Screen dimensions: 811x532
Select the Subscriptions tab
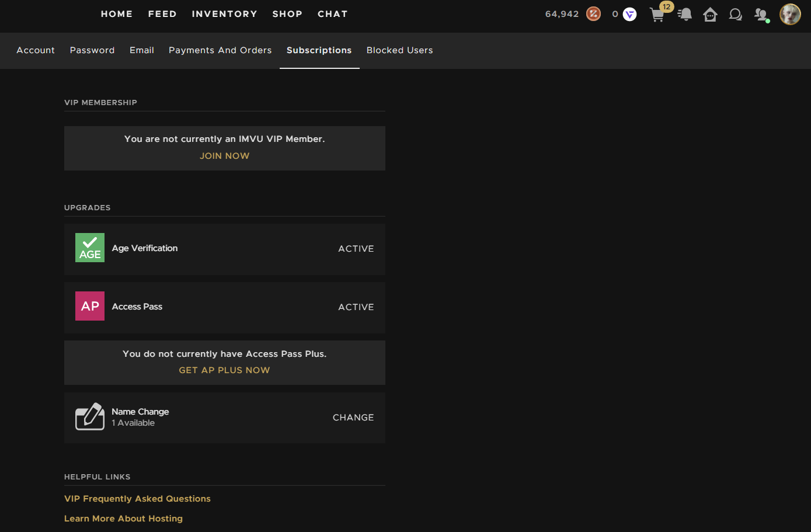(x=319, y=50)
